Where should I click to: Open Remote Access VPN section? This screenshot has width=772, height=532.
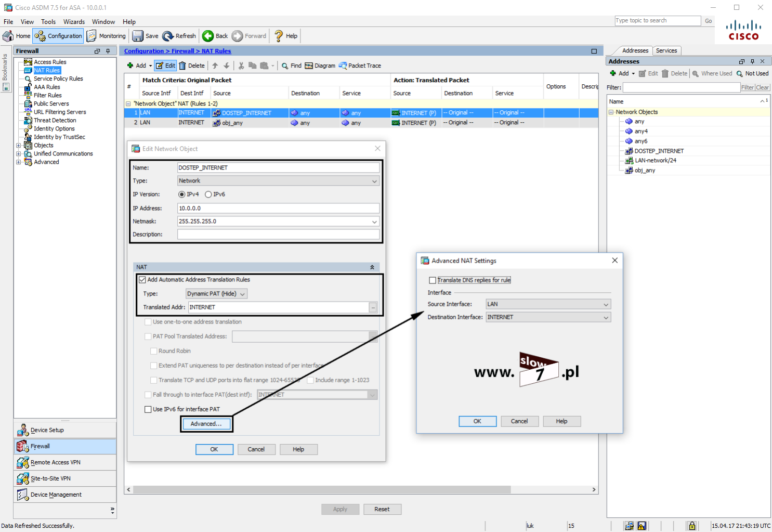(x=65, y=462)
